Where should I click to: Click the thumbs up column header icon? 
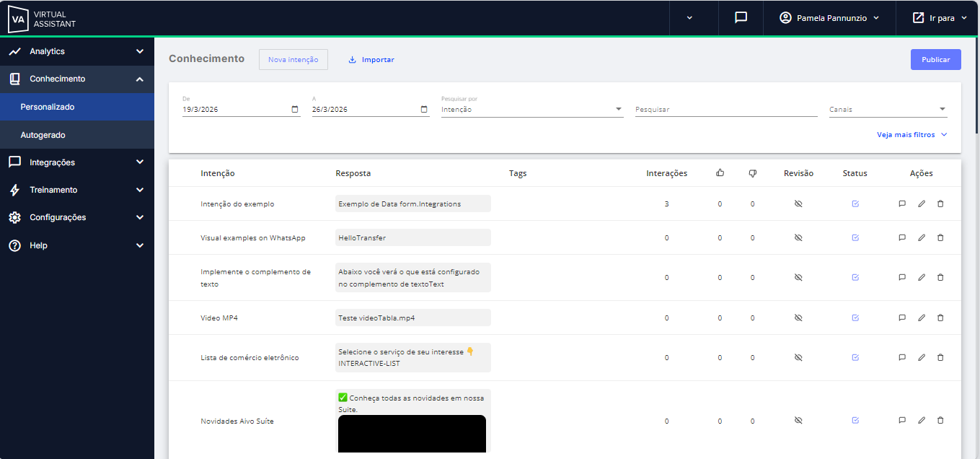click(720, 173)
